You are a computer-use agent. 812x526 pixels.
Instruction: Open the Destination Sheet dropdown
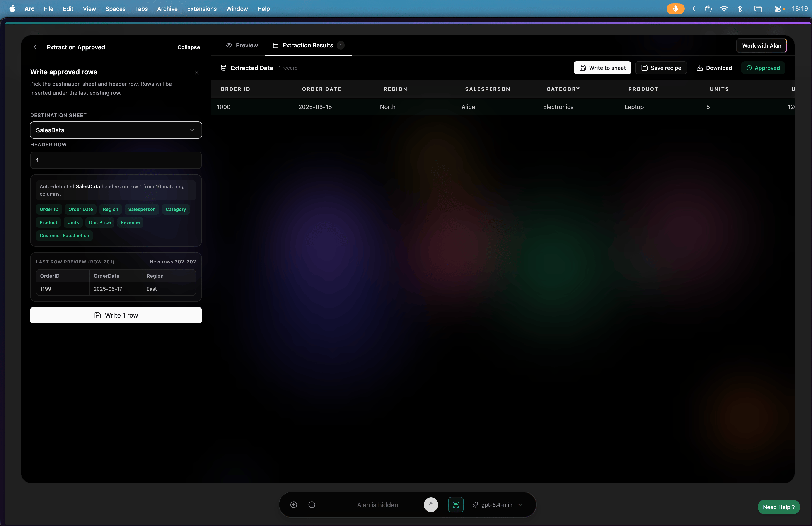click(x=116, y=130)
